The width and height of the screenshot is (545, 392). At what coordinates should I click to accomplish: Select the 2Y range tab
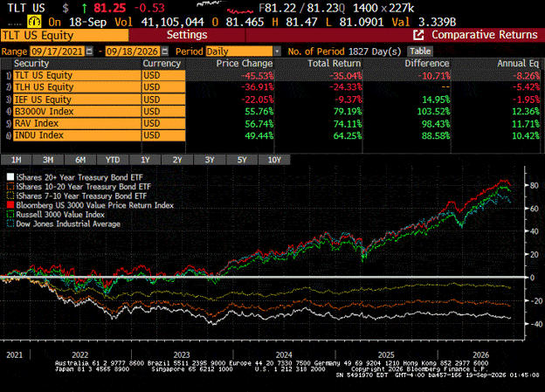point(177,160)
